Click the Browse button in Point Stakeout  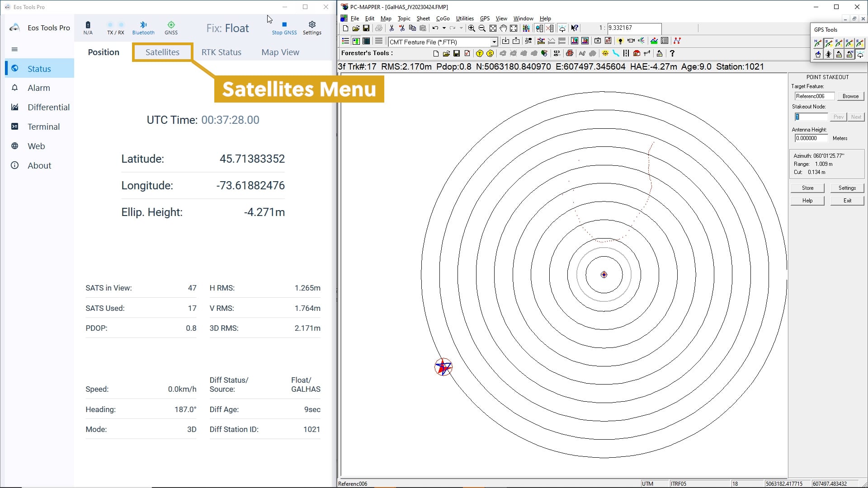tap(850, 96)
